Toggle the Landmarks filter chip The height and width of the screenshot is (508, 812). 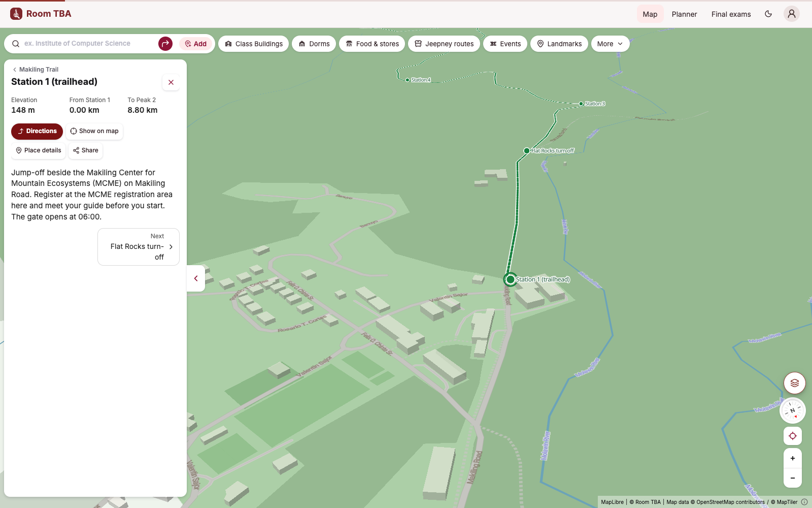[x=559, y=44]
